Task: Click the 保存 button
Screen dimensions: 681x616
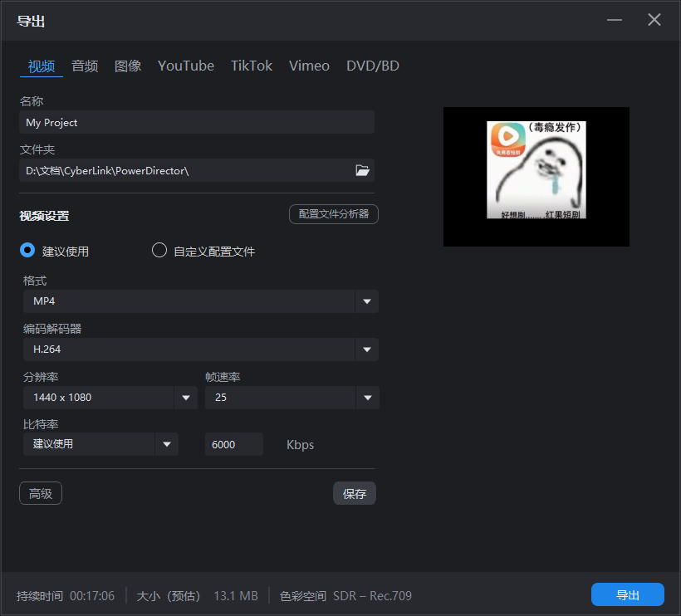Action: click(355, 493)
